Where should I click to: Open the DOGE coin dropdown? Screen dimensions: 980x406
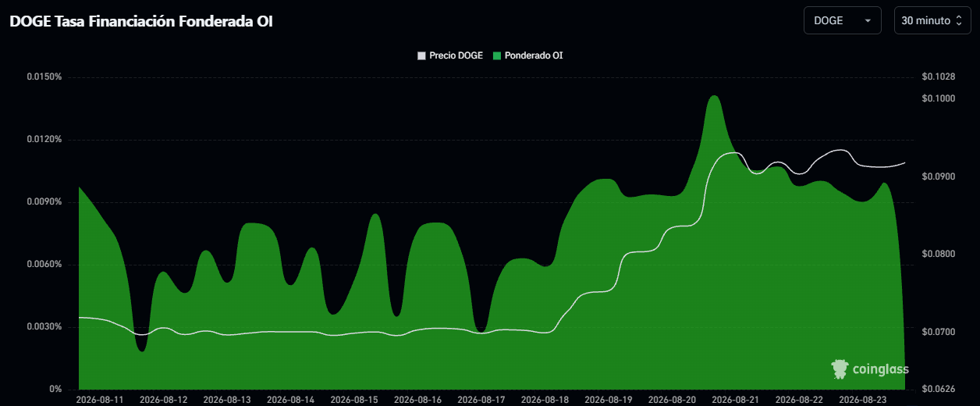[x=842, y=20]
